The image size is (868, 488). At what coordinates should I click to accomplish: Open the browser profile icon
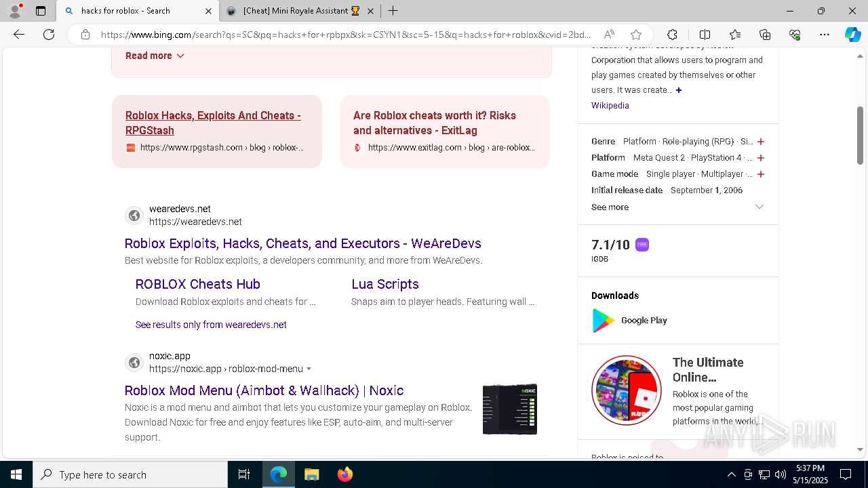[15, 11]
